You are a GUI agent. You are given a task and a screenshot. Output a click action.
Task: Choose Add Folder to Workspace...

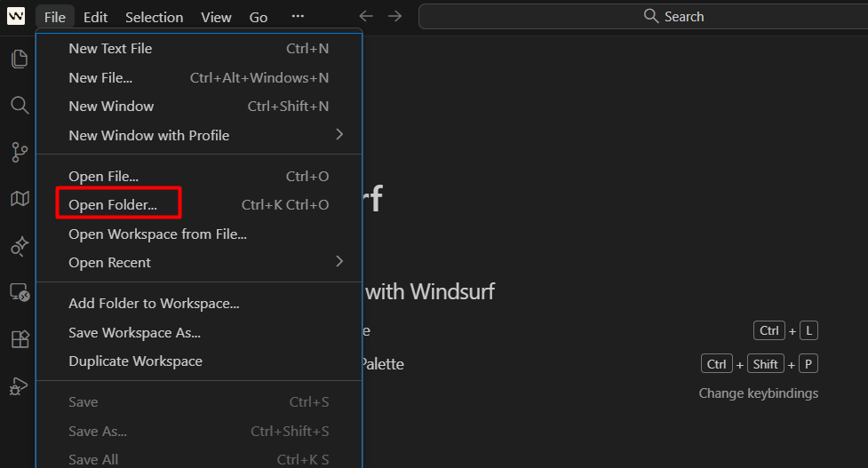pyautogui.click(x=154, y=304)
